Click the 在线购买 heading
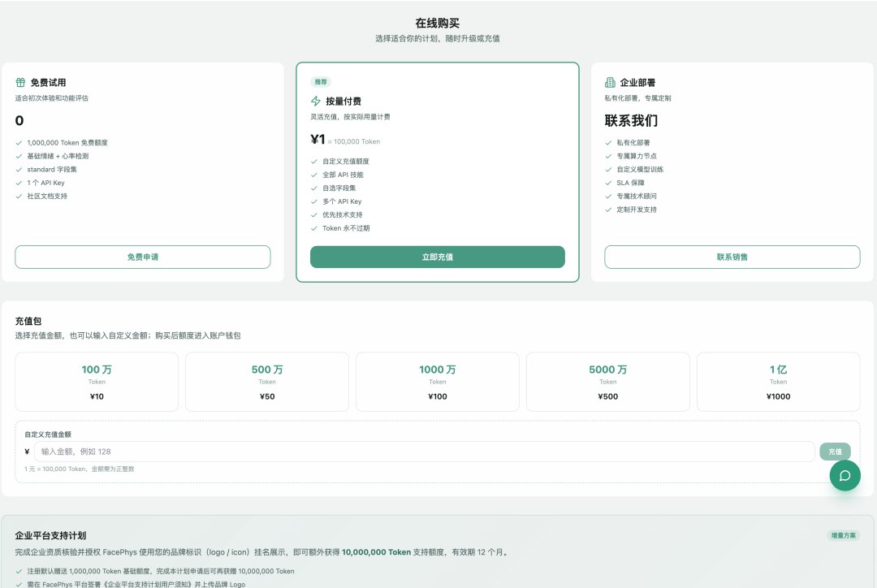The image size is (877, 588). click(438, 23)
